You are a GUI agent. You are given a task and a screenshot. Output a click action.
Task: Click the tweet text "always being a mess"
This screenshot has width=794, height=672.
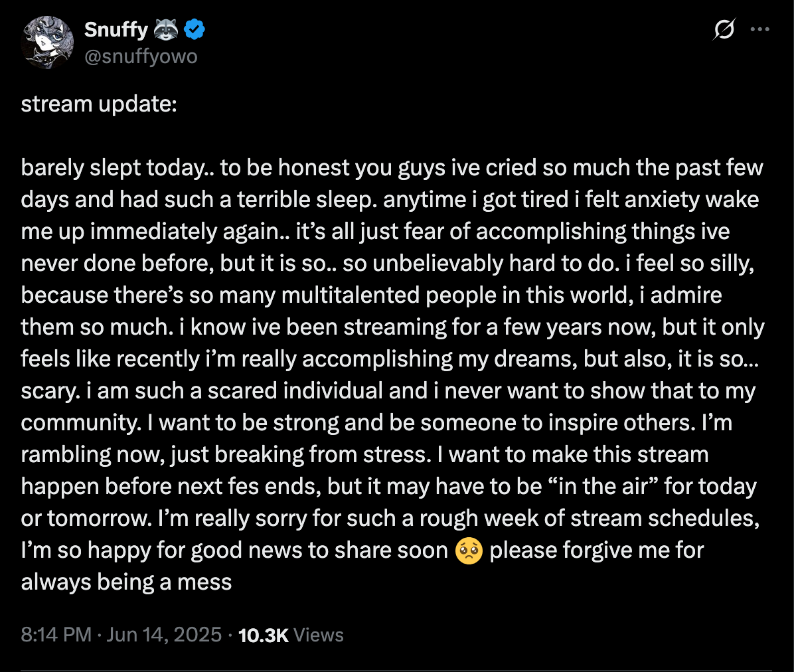[126, 582]
